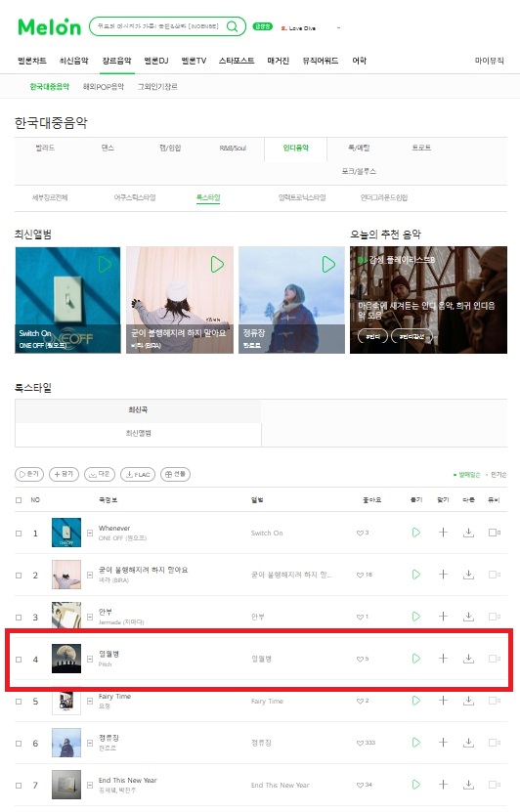The image size is (520, 812).
Task: Play the Switch On album cover
Action: pyautogui.click(x=106, y=265)
